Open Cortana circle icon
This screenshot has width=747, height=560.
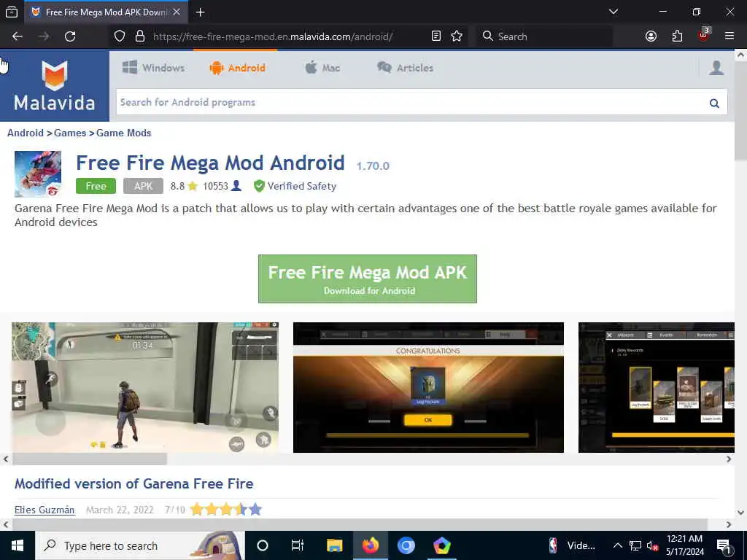(263, 545)
